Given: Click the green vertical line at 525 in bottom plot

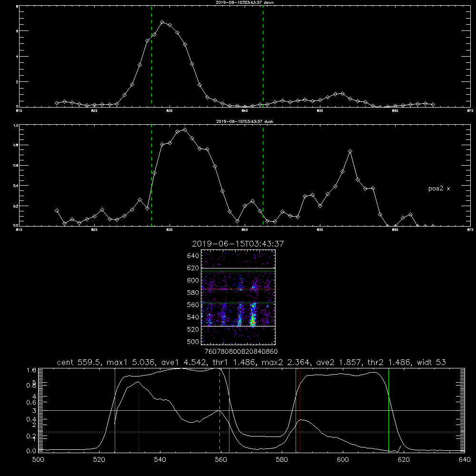Looking at the screenshot, I should (x=115, y=410).
